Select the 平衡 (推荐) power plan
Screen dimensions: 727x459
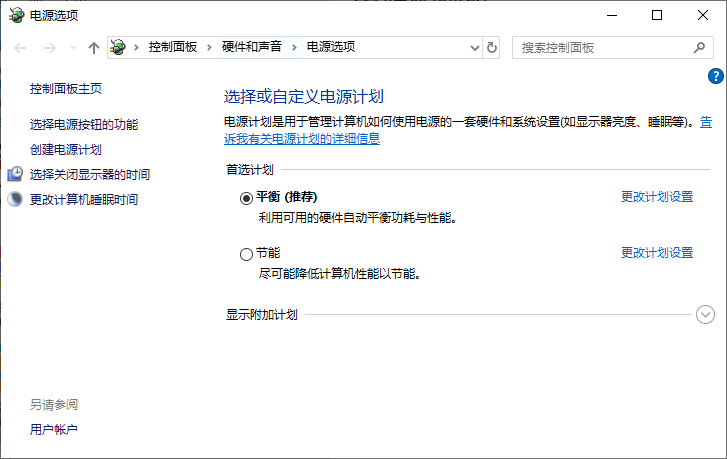click(x=247, y=198)
